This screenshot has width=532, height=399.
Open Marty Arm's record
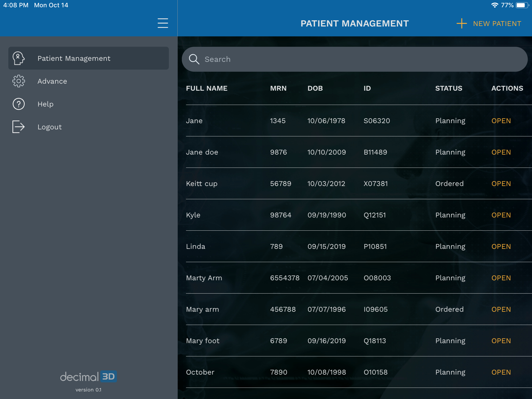[501, 278]
